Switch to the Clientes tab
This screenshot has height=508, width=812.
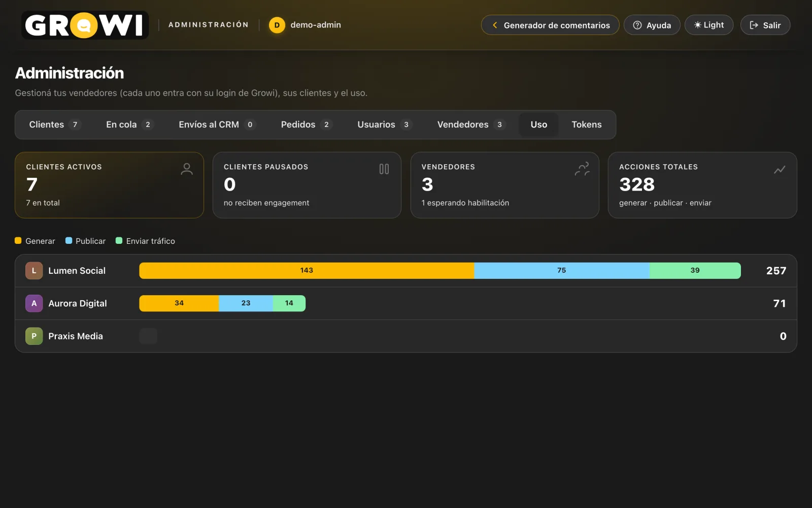tap(55, 124)
